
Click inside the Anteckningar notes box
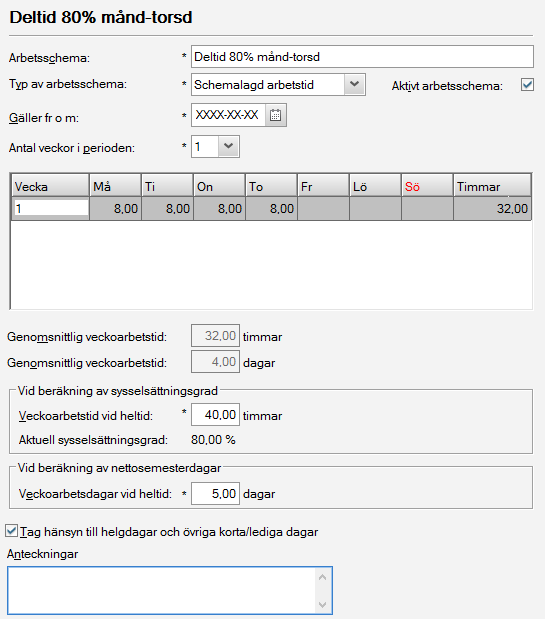162,590
